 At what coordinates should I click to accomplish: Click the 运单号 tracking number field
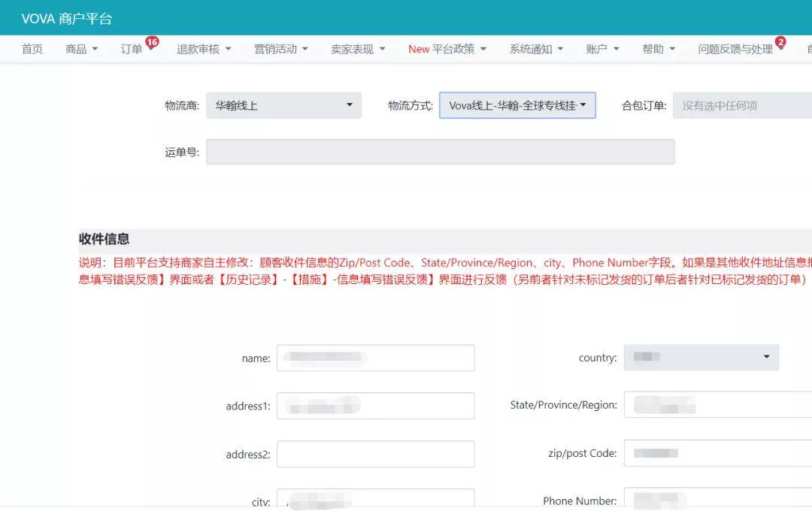(440, 152)
